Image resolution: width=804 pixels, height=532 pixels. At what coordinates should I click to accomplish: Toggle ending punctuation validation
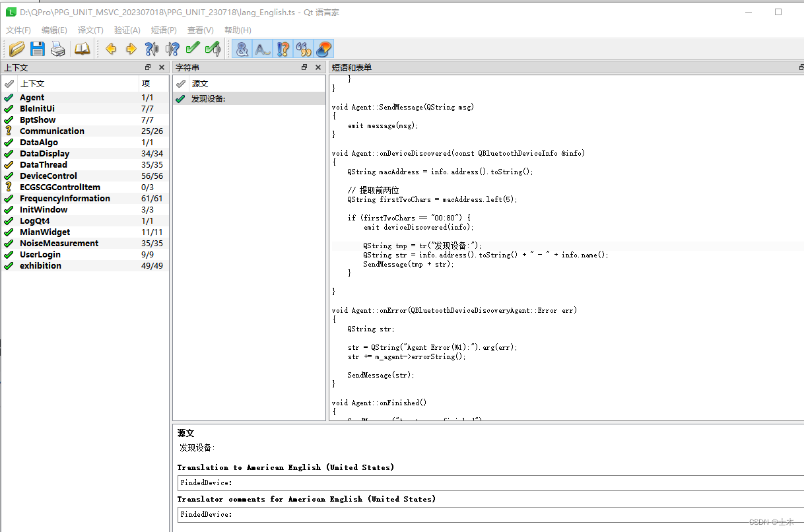point(262,48)
